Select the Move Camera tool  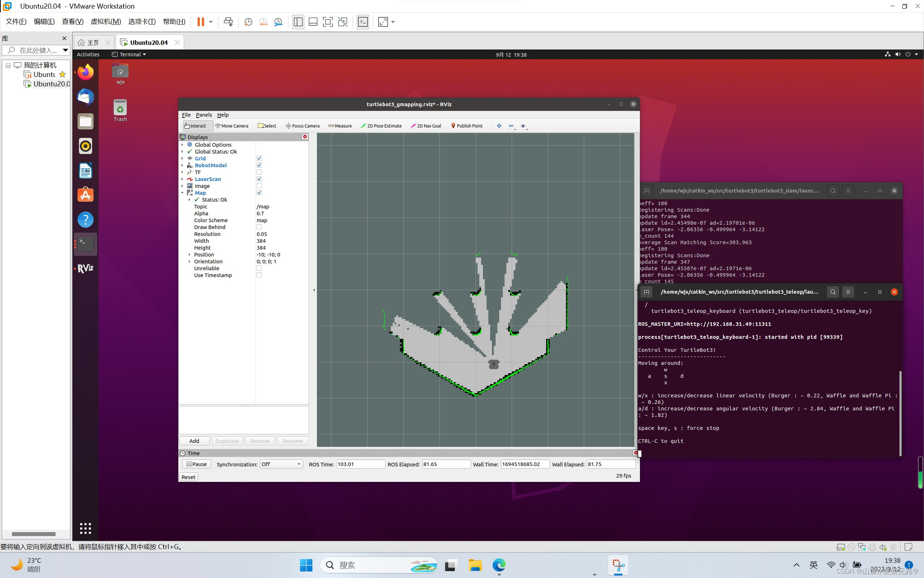[232, 126]
